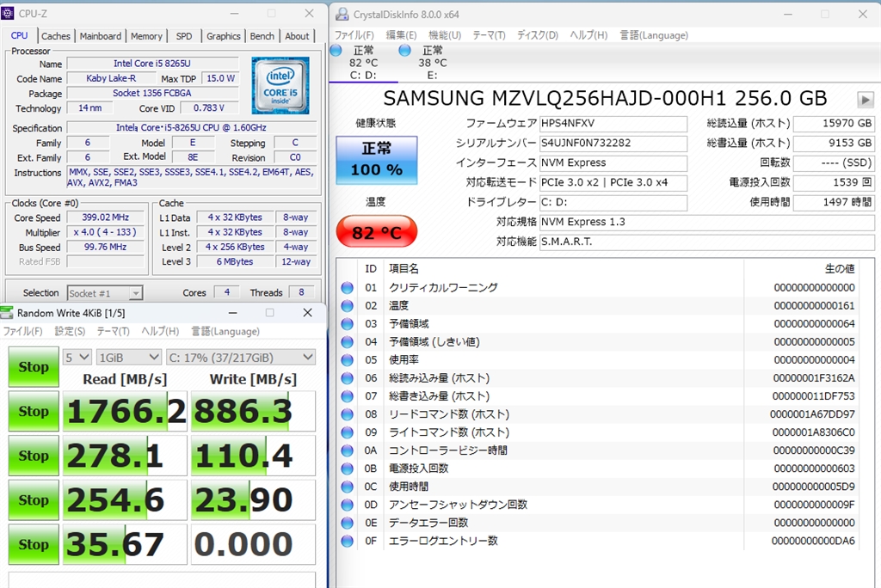Click status dot for リードコマンド数 row
The width and height of the screenshot is (881, 588).
(x=348, y=414)
